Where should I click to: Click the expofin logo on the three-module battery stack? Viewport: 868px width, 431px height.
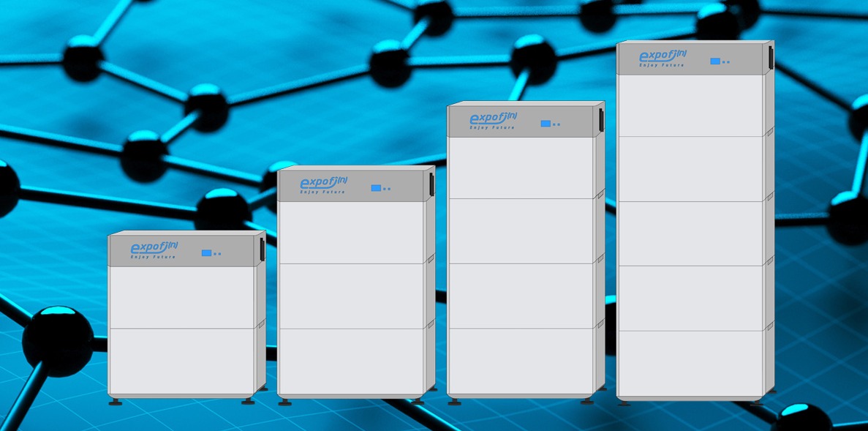pos(324,183)
